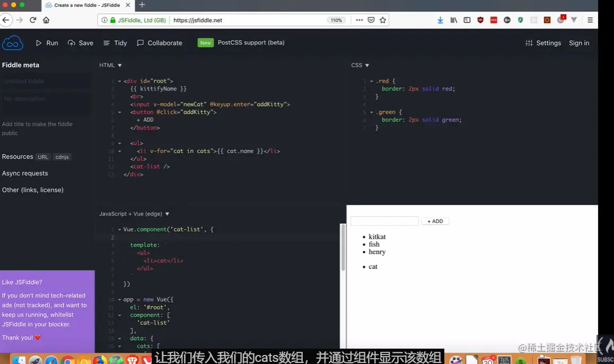Toggle the browser sidebar view
This screenshot has height=364, width=614.
click(x=467, y=20)
